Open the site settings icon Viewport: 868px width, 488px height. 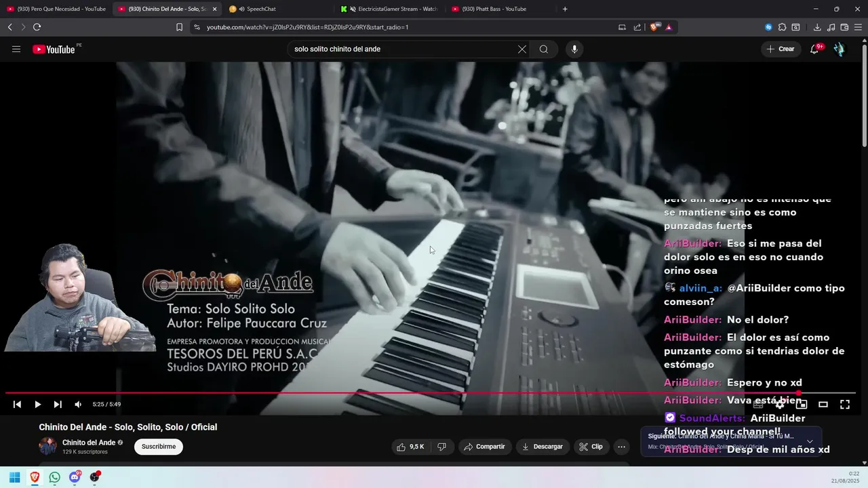point(197,27)
